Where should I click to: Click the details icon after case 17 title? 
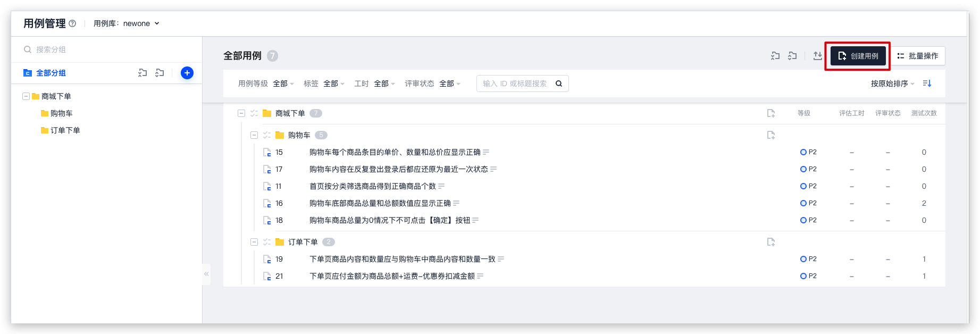point(493,169)
